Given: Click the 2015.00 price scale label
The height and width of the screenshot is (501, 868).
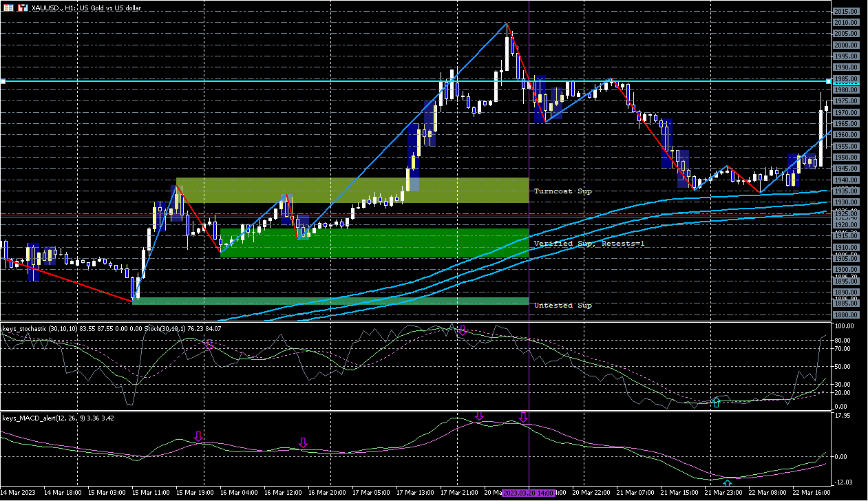Looking at the screenshot, I should pos(845,11).
